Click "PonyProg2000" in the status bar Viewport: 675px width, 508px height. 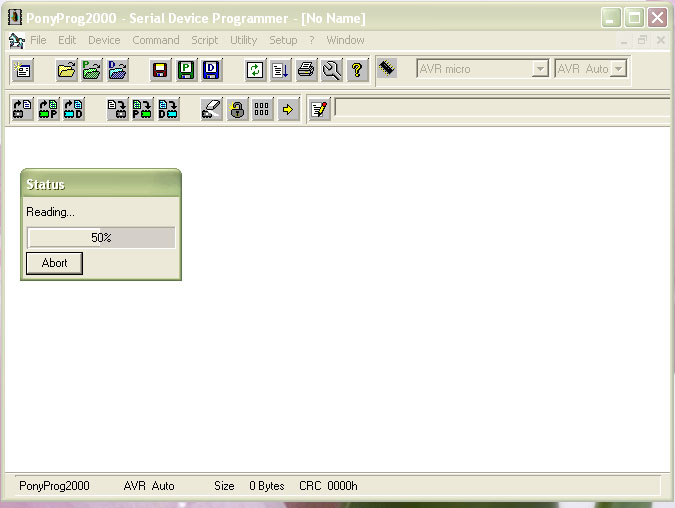click(x=54, y=486)
